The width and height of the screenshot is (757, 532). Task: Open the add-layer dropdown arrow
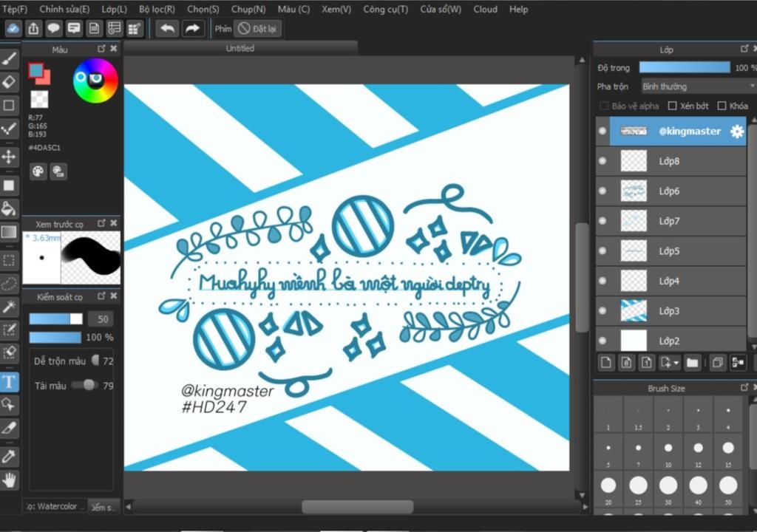coord(676,363)
